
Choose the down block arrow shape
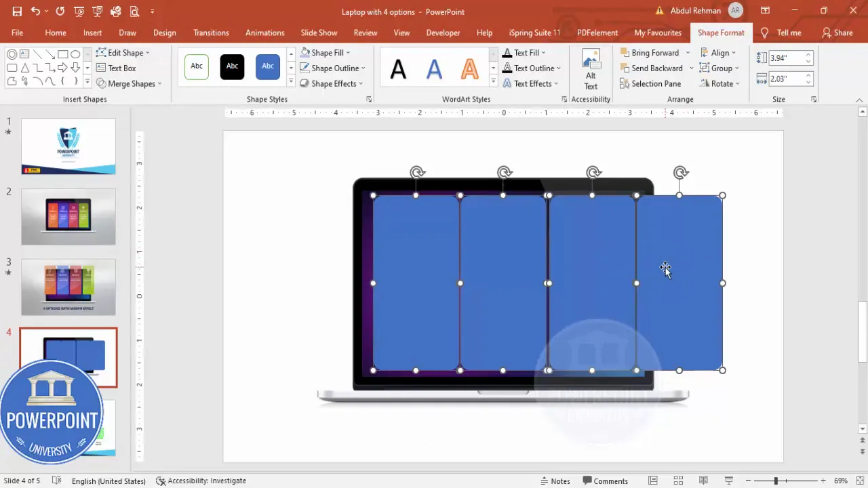75,68
